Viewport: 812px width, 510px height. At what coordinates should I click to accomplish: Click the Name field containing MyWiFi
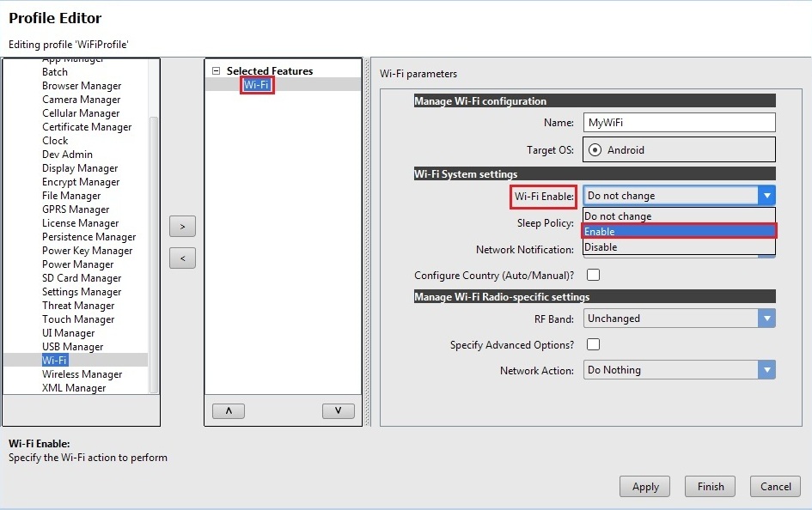click(679, 123)
